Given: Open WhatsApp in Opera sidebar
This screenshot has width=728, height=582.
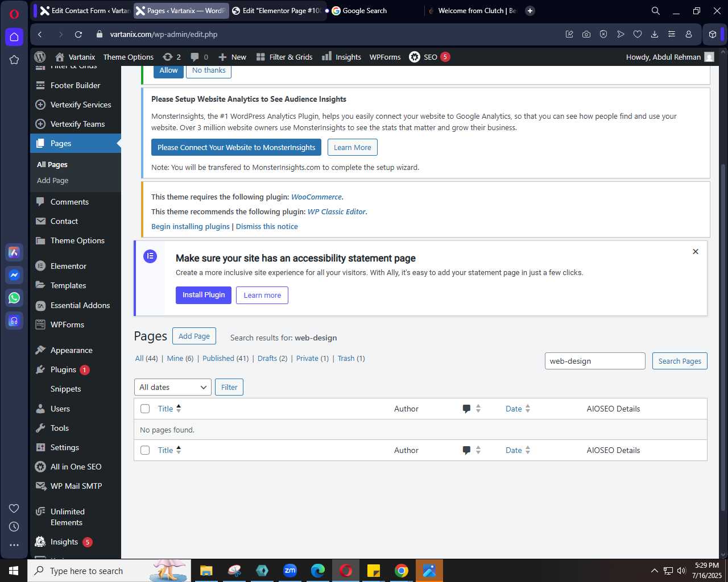Looking at the screenshot, I should 14,298.
